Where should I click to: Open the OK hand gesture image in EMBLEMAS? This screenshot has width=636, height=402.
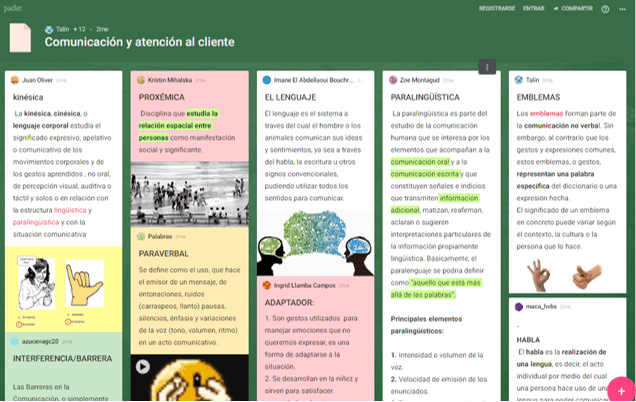click(x=538, y=275)
